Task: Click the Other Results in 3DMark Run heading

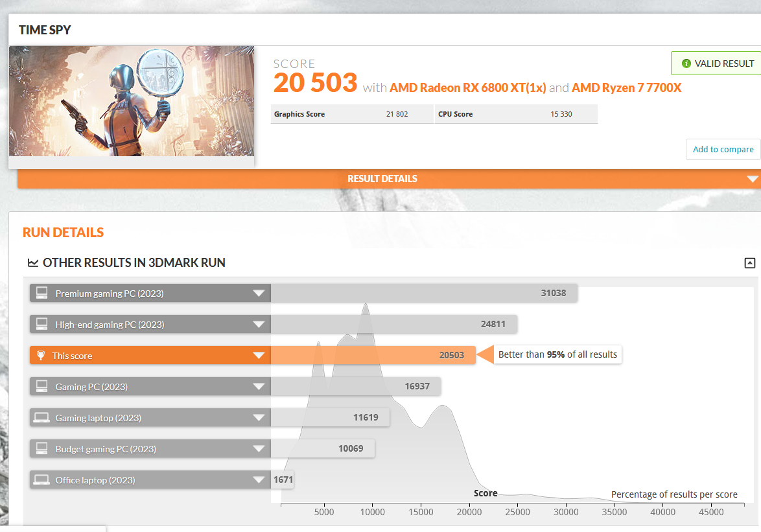Action: (x=134, y=263)
